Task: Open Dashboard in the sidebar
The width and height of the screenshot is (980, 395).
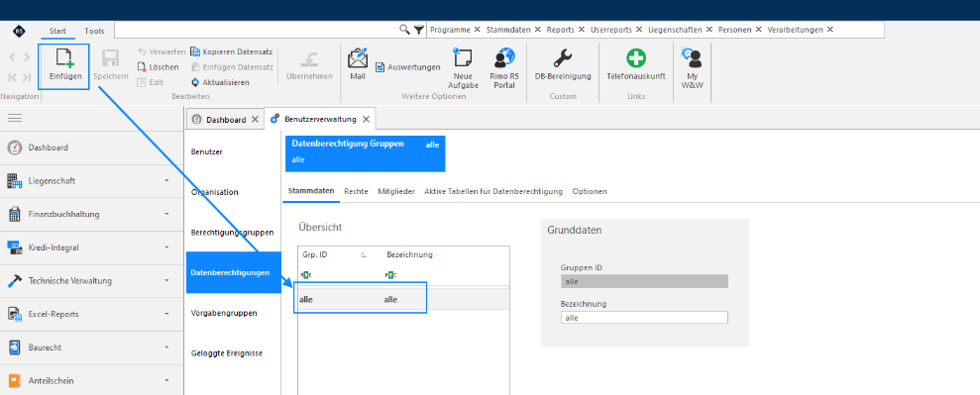Action: (91, 148)
